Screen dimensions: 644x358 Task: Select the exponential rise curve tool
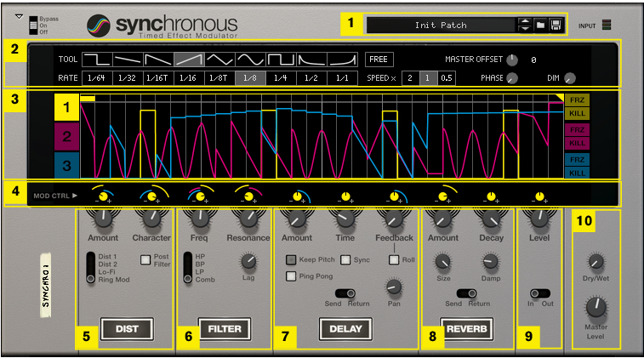(343, 60)
